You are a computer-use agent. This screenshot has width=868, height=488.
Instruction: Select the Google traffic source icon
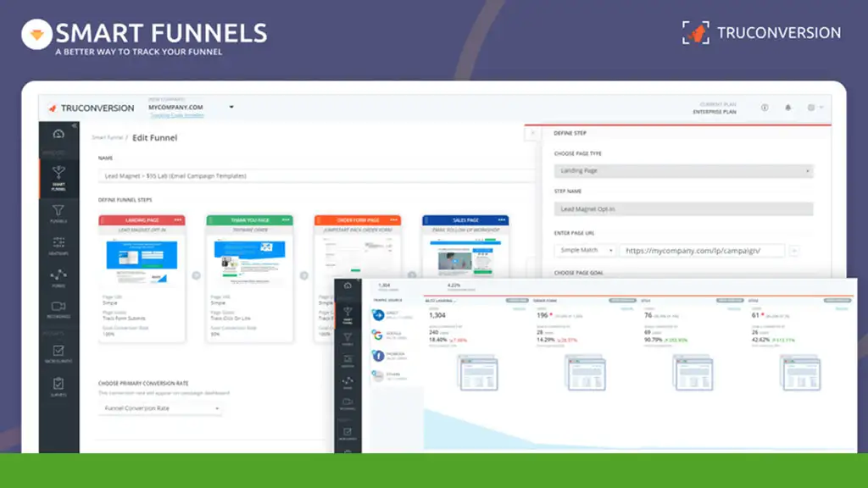[378, 335]
